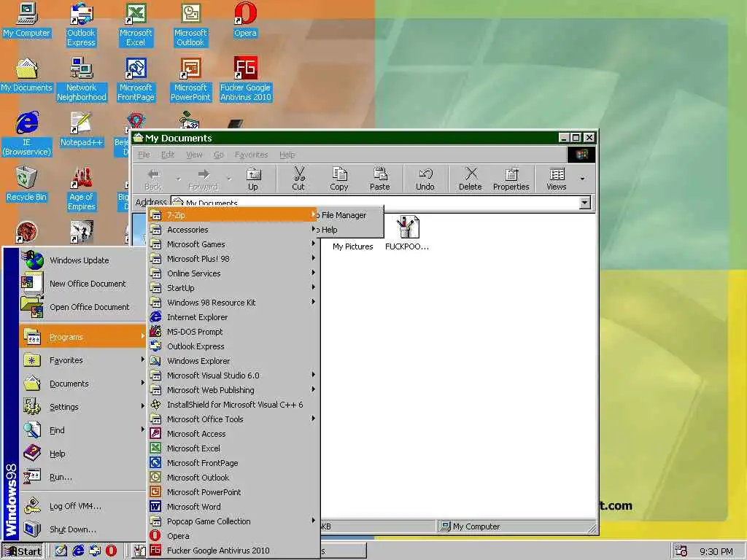The width and height of the screenshot is (747, 560).
Task: Click Paste in My Documents toolbar
Action: pyautogui.click(x=379, y=179)
